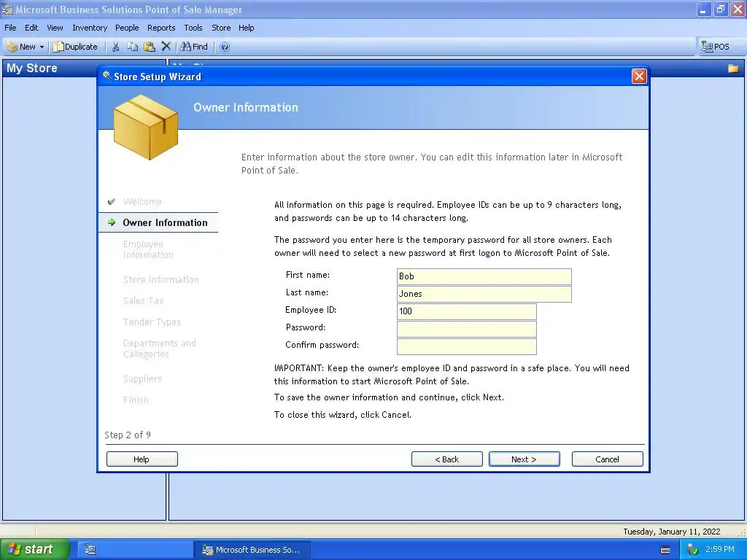Open the Help menu in menu bar
The width and height of the screenshot is (747, 560).
(247, 28)
